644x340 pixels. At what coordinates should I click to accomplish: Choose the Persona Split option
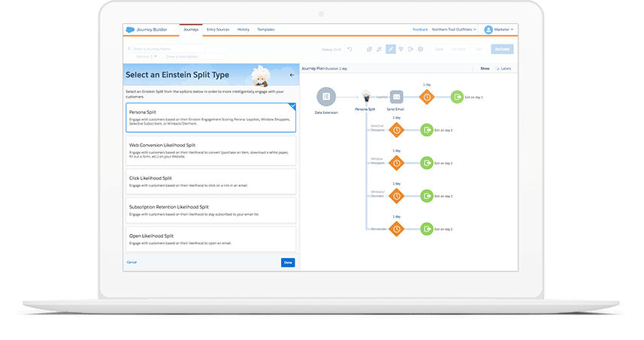pos(211,118)
